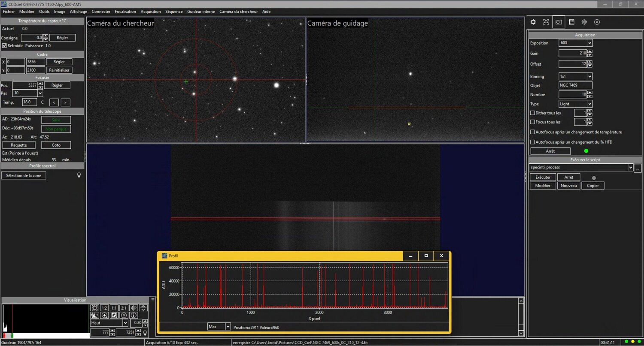Click the light bulb icon near histogram limits
The width and height of the screenshot is (644, 346).
pyautogui.click(x=145, y=333)
